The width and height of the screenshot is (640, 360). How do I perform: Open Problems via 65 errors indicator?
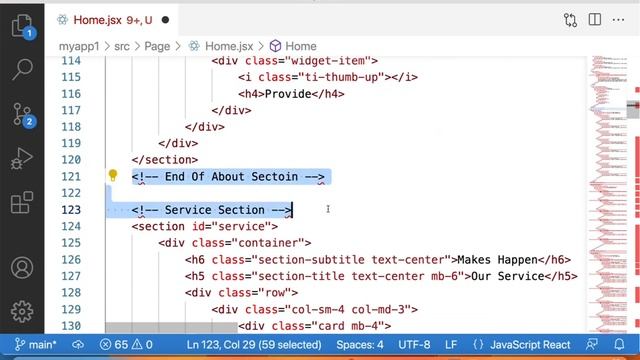[126, 345]
